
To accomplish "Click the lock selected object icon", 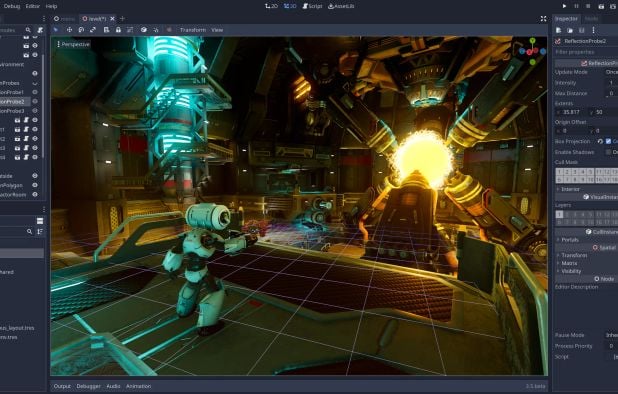I will pos(118,30).
